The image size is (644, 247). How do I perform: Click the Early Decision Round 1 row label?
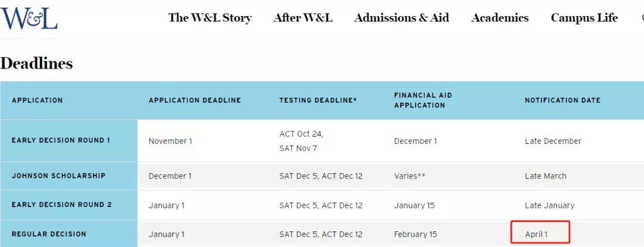(61, 141)
